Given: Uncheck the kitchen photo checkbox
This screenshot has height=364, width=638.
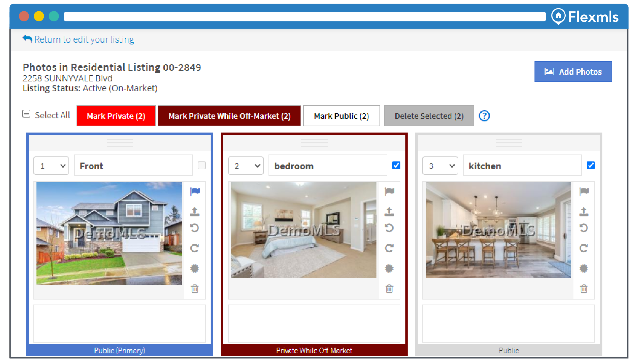Looking at the screenshot, I should [x=591, y=165].
